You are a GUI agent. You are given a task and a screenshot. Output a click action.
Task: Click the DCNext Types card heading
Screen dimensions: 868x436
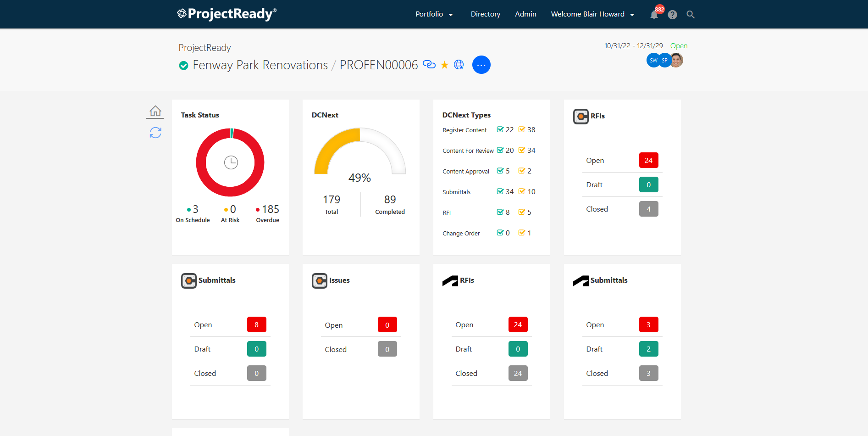point(466,115)
